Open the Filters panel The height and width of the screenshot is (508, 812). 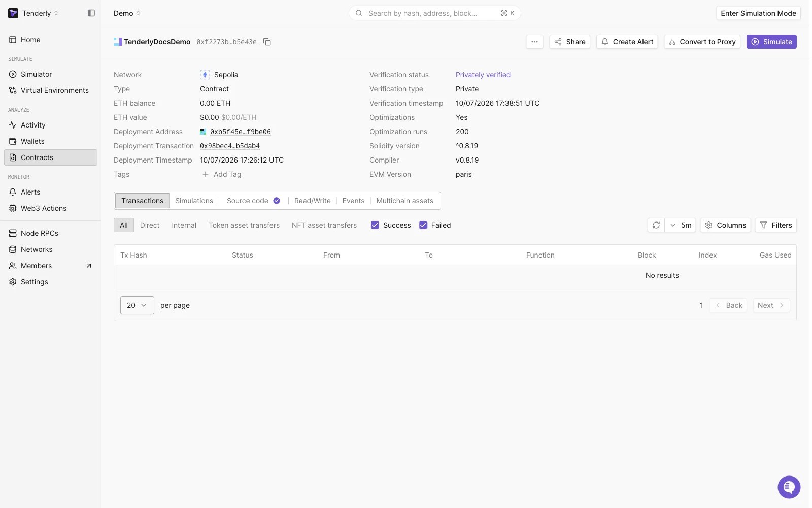[775, 225]
